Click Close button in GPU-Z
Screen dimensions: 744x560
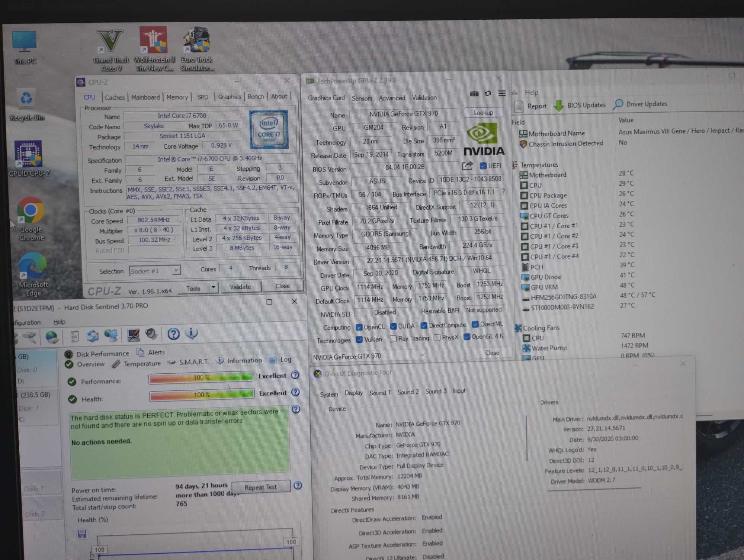pos(492,353)
